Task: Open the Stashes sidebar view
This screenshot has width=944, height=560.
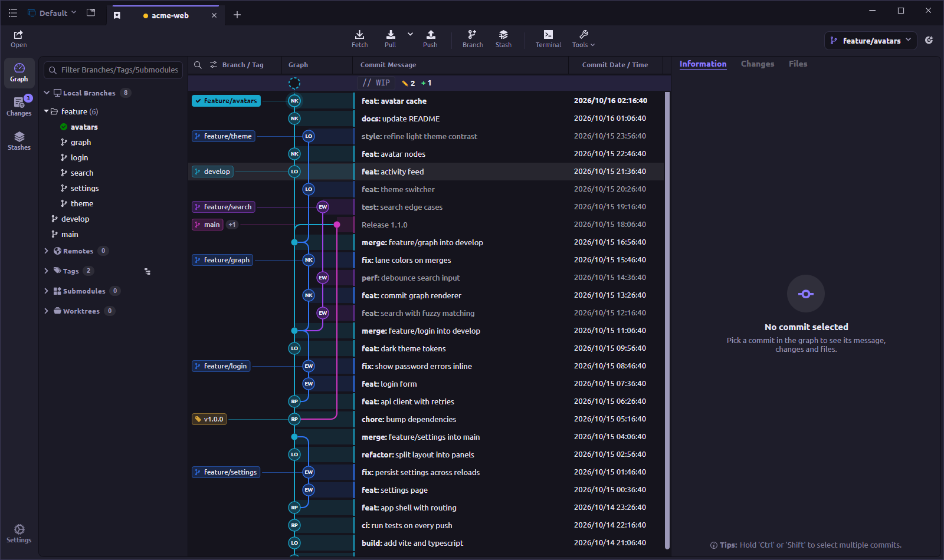Action: [x=19, y=141]
